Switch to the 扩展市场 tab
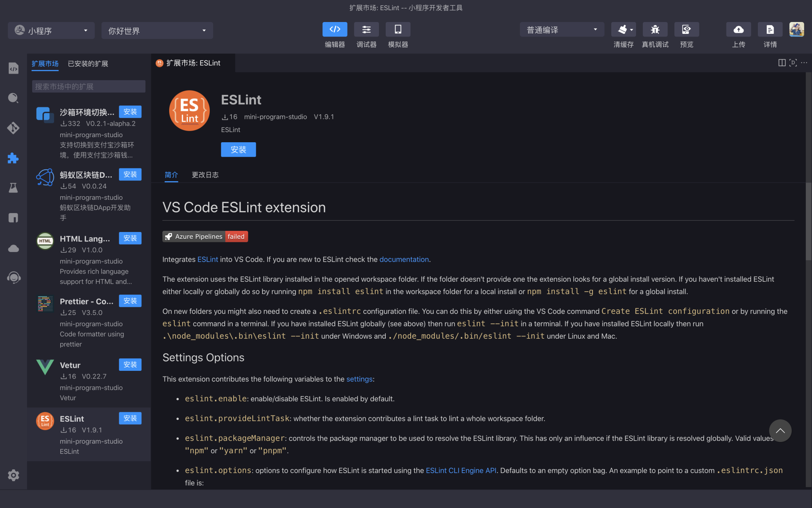The width and height of the screenshot is (812, 508). click(x=45, y=64)
